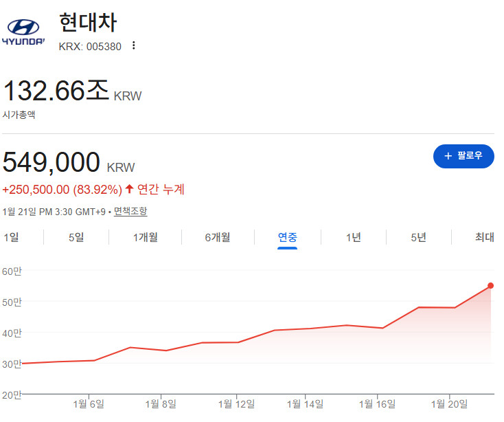Switch to the 1년 range tab
The height and width of the screenshot is (422, 504).
click(x=353, y=238)
